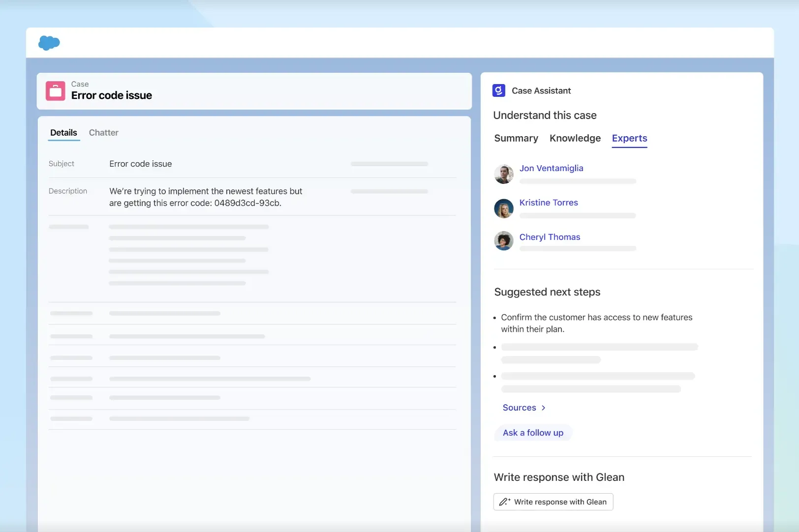Click the Understand this case heading
The image size is (799, 532).
coord(545,116)
